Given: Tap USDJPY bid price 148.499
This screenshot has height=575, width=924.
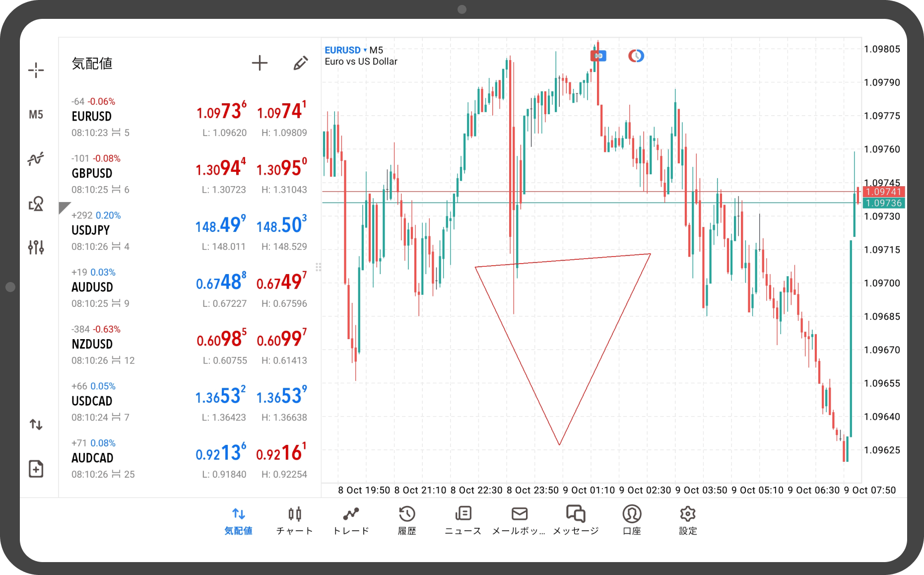Looking at the screenshot, I should pos(221,224).
